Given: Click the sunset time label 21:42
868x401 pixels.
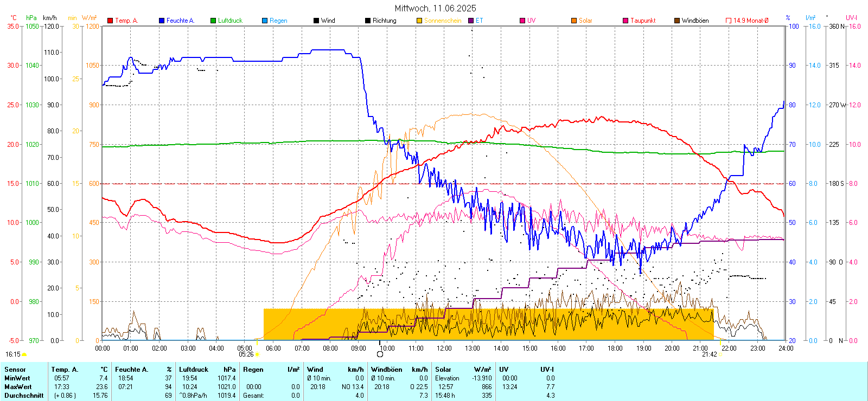Looking at the screenshot, I should point(709,354).
